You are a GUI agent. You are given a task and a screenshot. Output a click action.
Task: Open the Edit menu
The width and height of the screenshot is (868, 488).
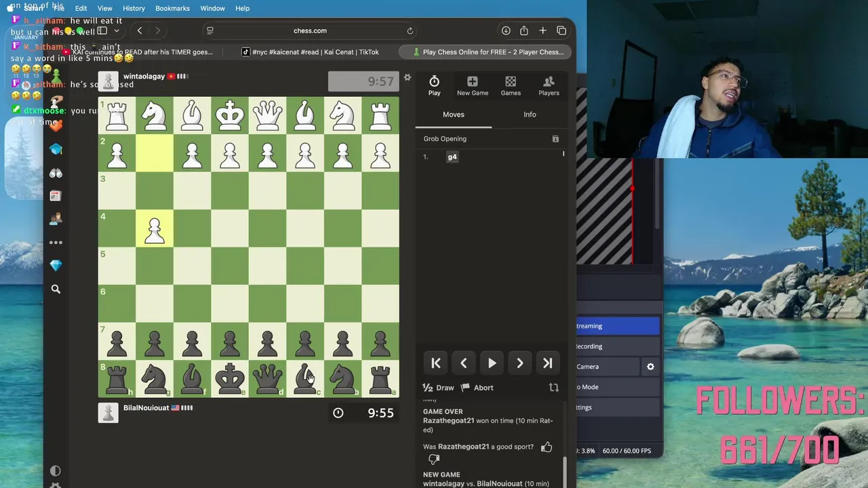(x=81, y=8)
